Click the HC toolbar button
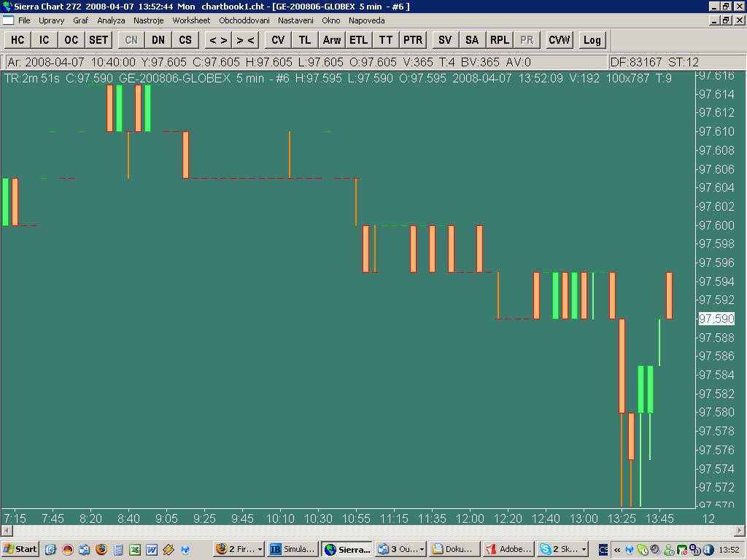The height and width of the screenshot is (560, 747). (x=18, y=40)
